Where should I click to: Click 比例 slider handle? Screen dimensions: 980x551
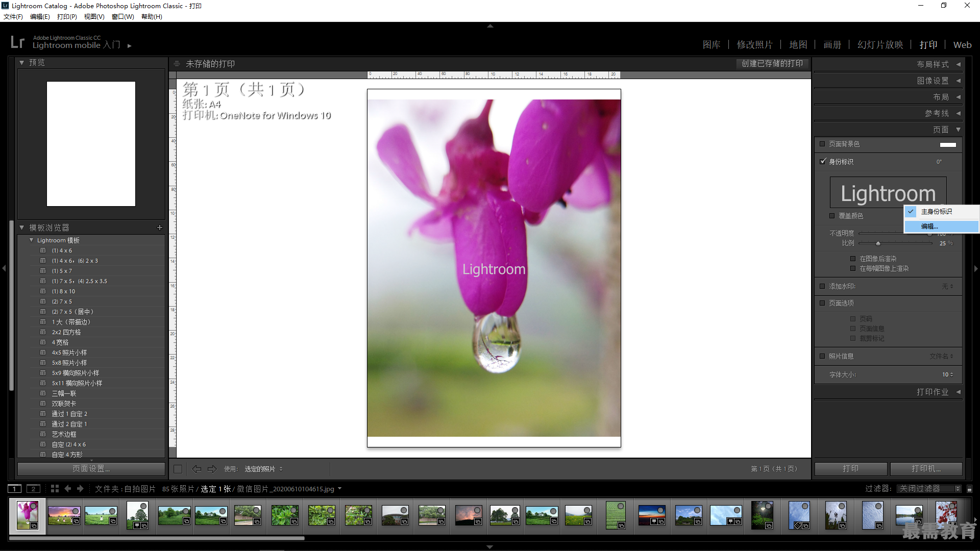(x=878, y=243)
